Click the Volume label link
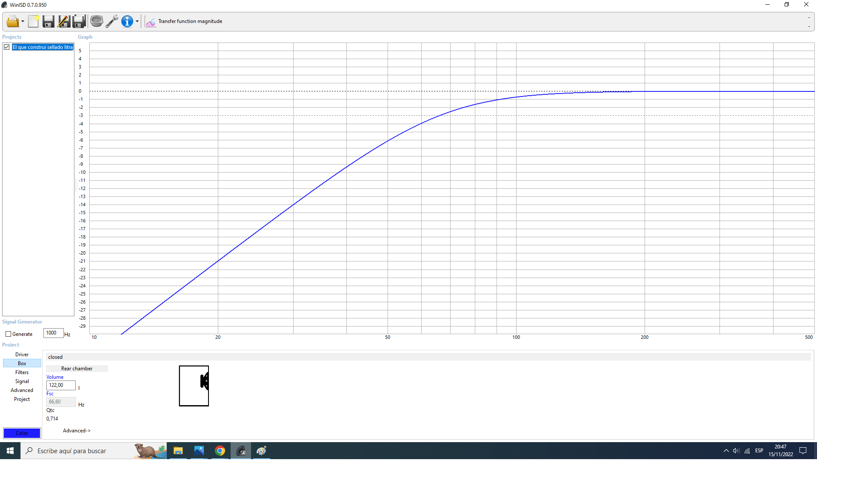 tap(55, 377)
